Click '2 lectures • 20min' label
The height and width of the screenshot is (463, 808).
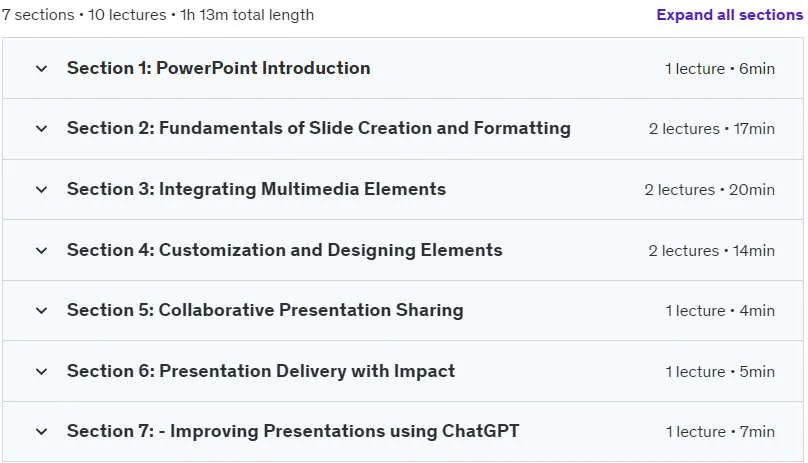click(x=710, y=190)
